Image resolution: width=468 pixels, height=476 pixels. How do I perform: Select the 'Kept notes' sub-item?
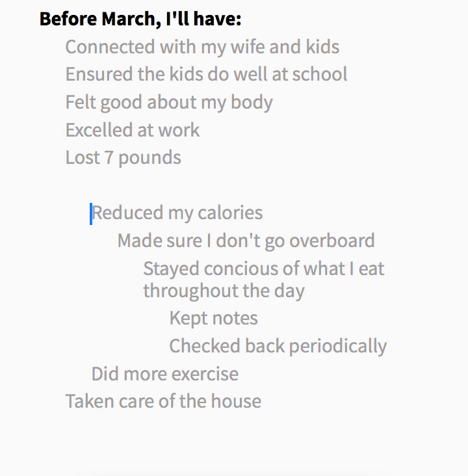click(214, 319)
